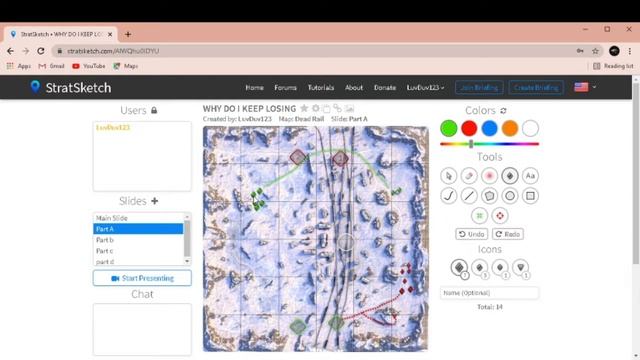Pick the red color swatch
Screen dimensions: 640x360
coord(469,128)
